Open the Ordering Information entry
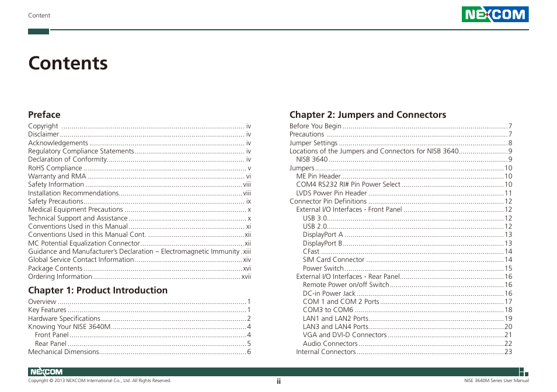This screenshot has height=392, width=557. click(140, 276)
